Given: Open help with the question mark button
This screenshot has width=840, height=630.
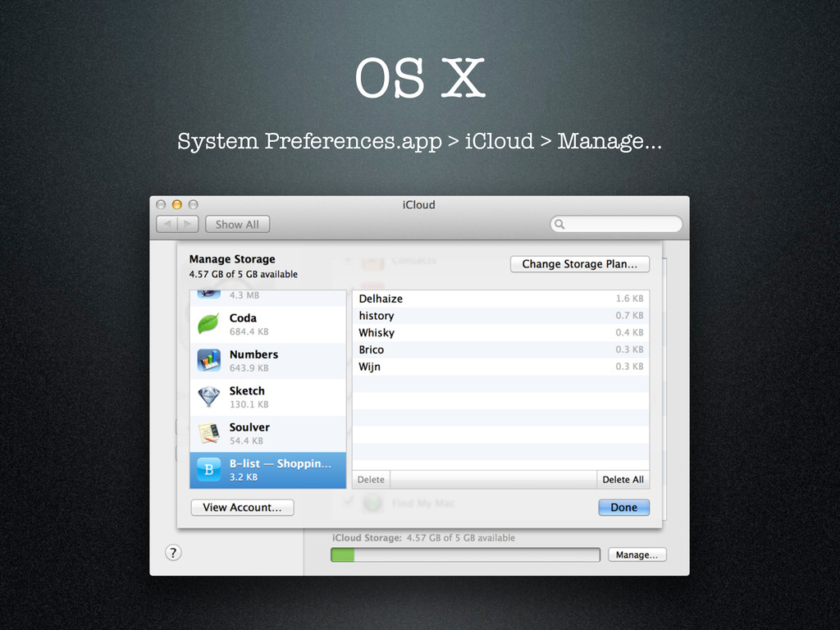Looking at the screenshot, I should click(x=173, y=552).
